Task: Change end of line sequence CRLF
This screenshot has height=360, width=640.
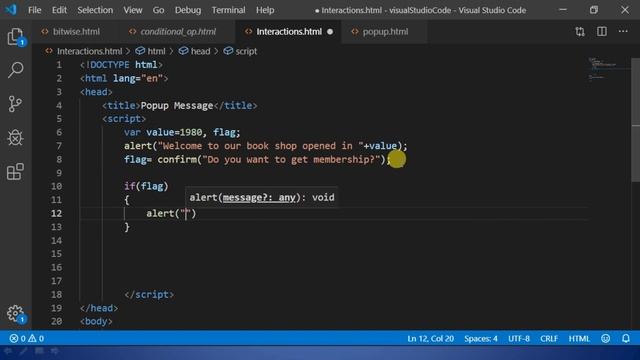Action: [549, 338]
